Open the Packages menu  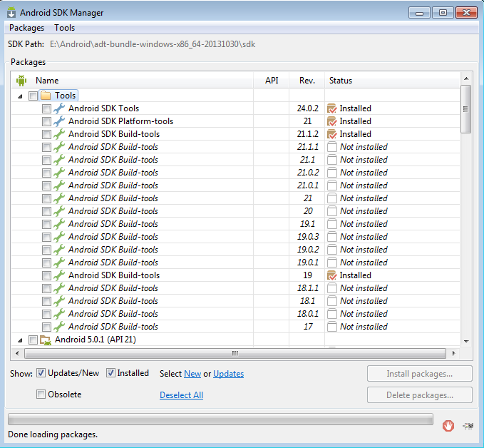coord(26,28)
